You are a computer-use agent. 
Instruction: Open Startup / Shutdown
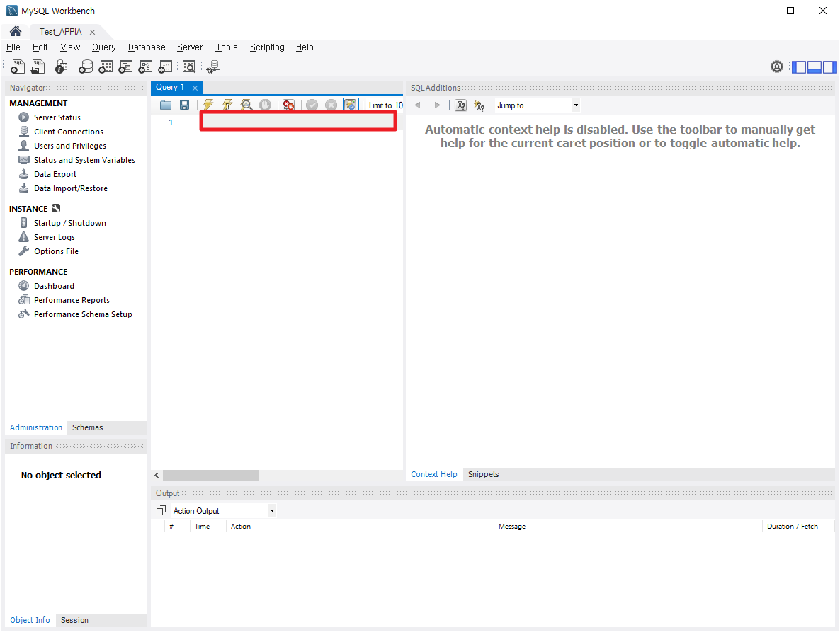[70, 223]
